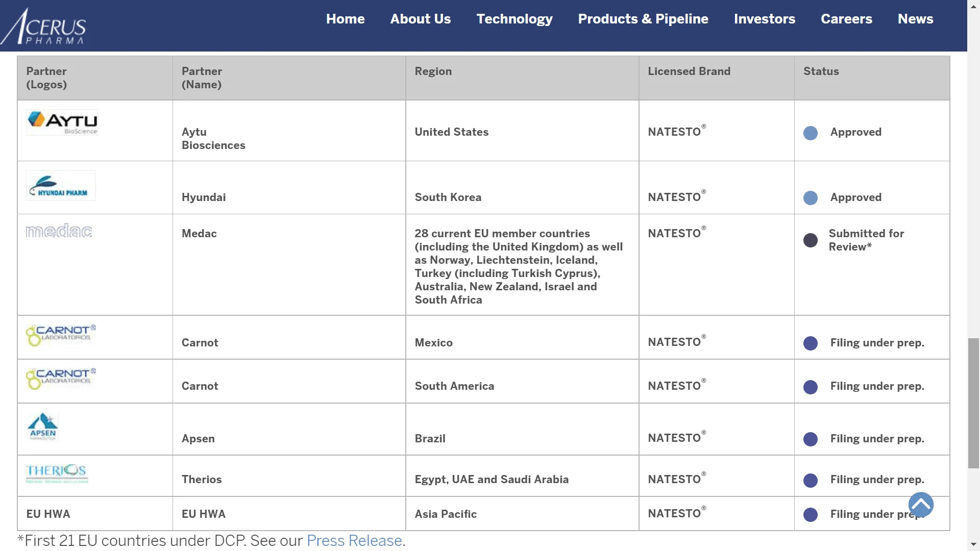980x551 pixels.
Task: Click Approved status dot for United States
Action: [811, 133]
